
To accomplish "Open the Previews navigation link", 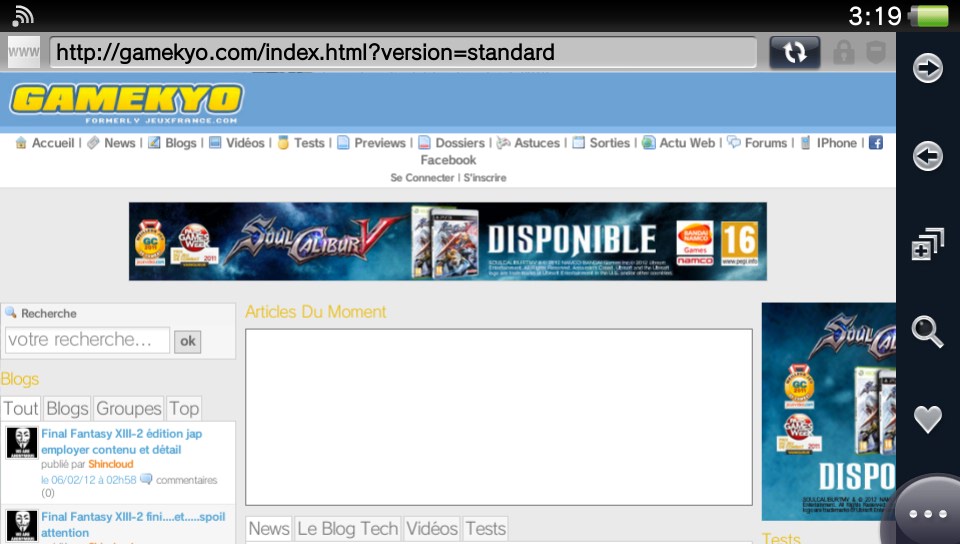I will [380, 143].
